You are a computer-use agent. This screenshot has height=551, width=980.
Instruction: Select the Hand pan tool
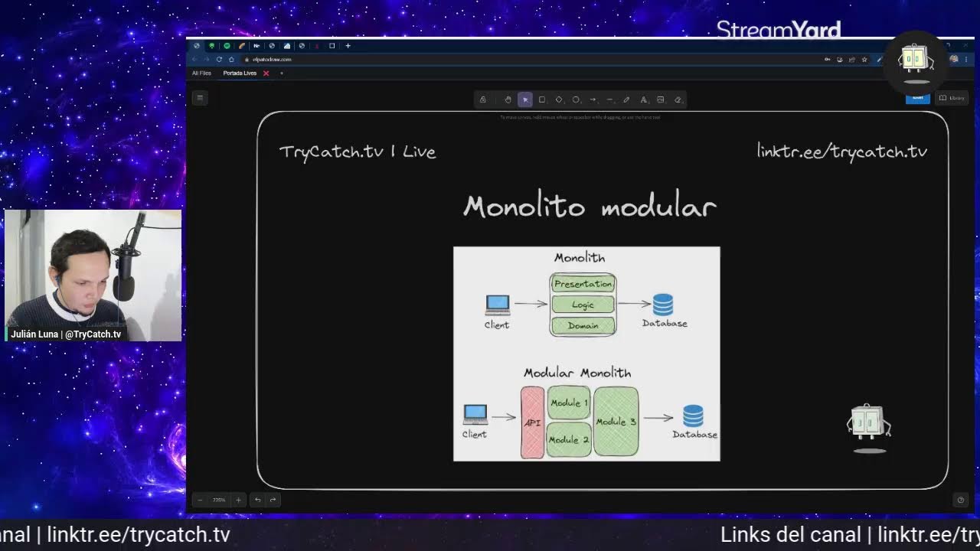tap(508, 99)
